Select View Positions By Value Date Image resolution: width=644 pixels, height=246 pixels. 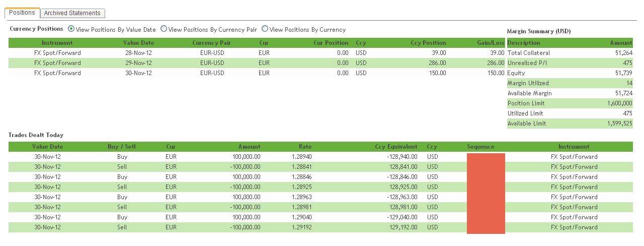[71, 29]
